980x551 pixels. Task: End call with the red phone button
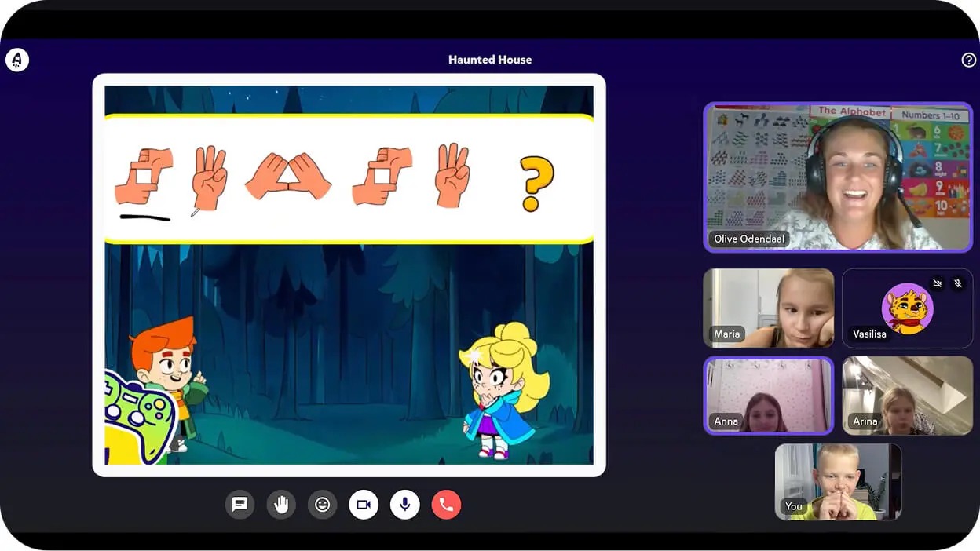click(x=446, y=505)
